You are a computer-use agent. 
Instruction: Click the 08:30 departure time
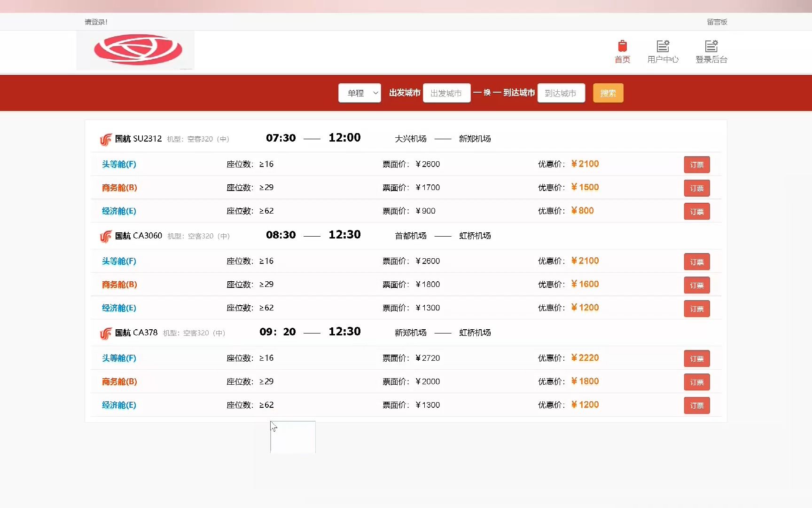point(281,235)
